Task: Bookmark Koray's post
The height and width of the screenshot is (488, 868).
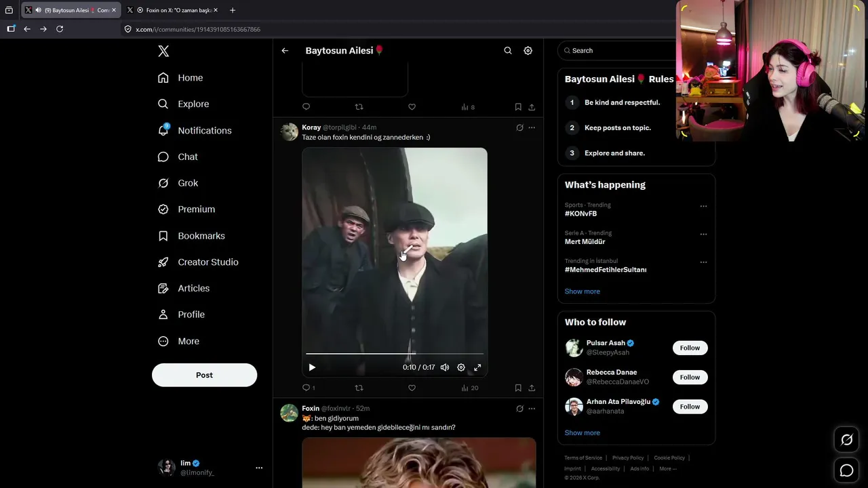Action: pos(518,388)
